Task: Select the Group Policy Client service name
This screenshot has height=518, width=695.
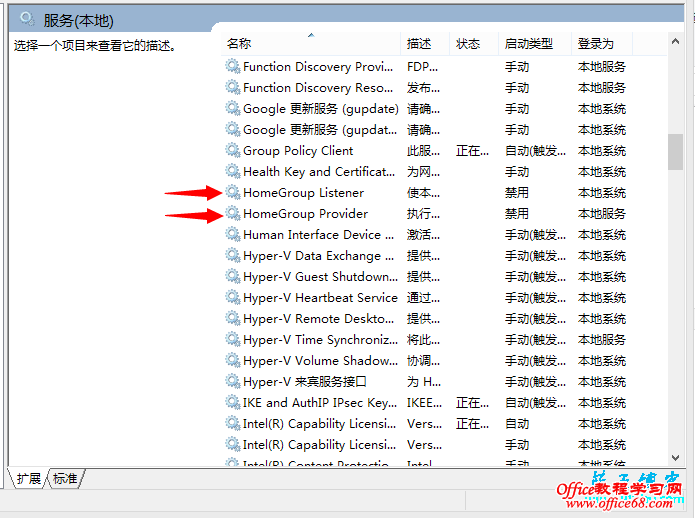Action: tap(298, 151)
